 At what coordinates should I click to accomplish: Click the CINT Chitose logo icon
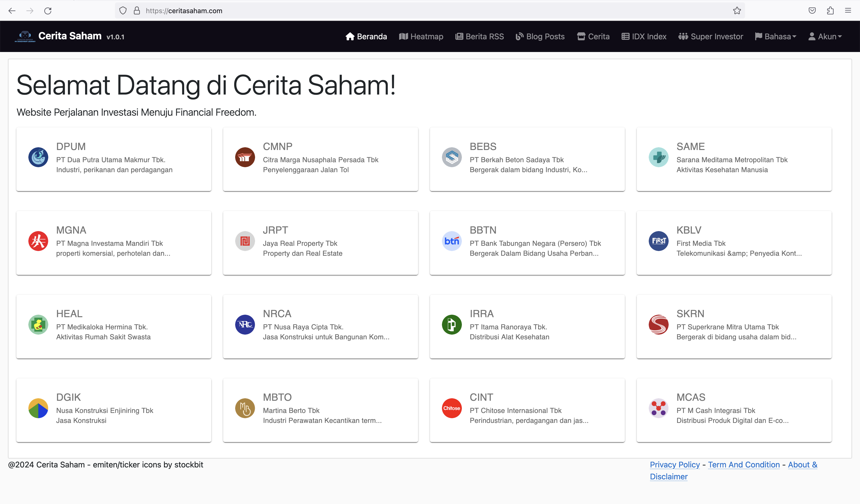coord(452,408)
